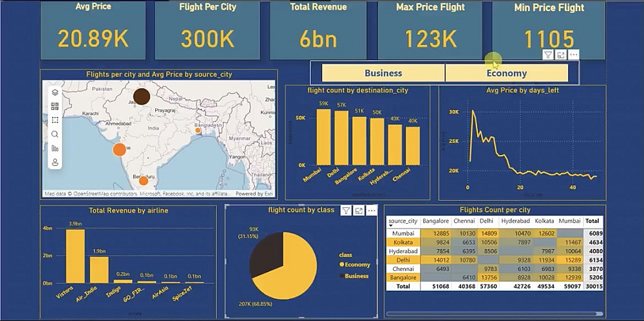
Task: Open focus mode on flight count by class
Action: [359, 210]
